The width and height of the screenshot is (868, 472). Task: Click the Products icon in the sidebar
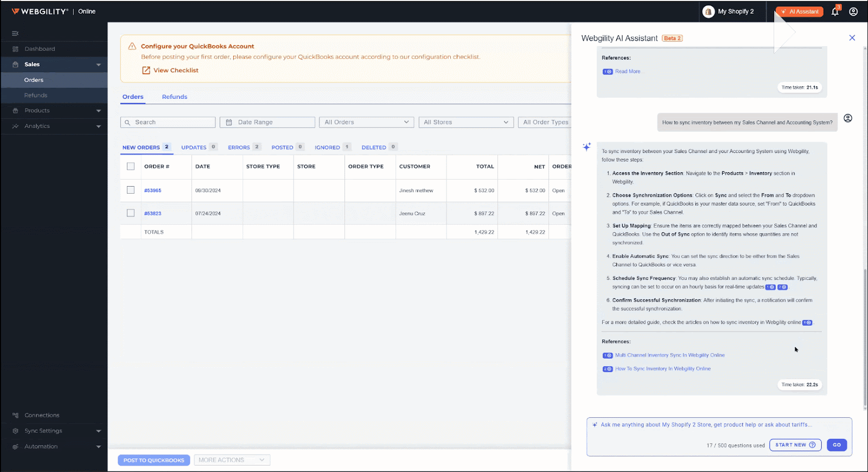(15, 111)
